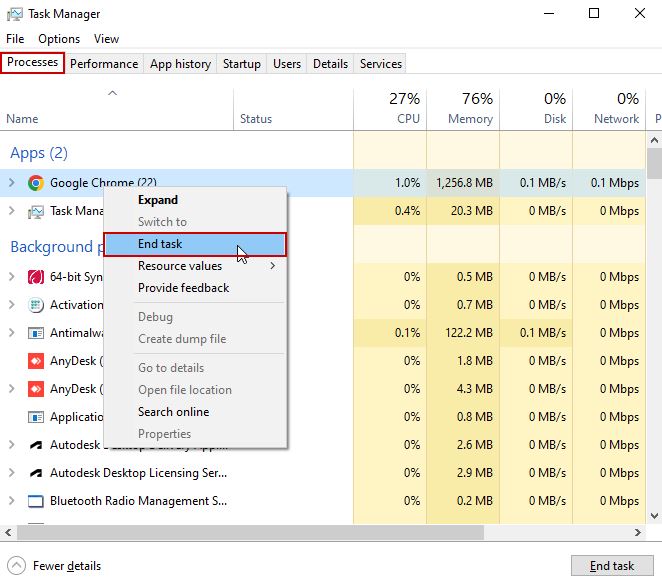Click the 1,256.8 MB memory value
The width and height of the screenshot is (662, 585).
click(x=464, y=183)
